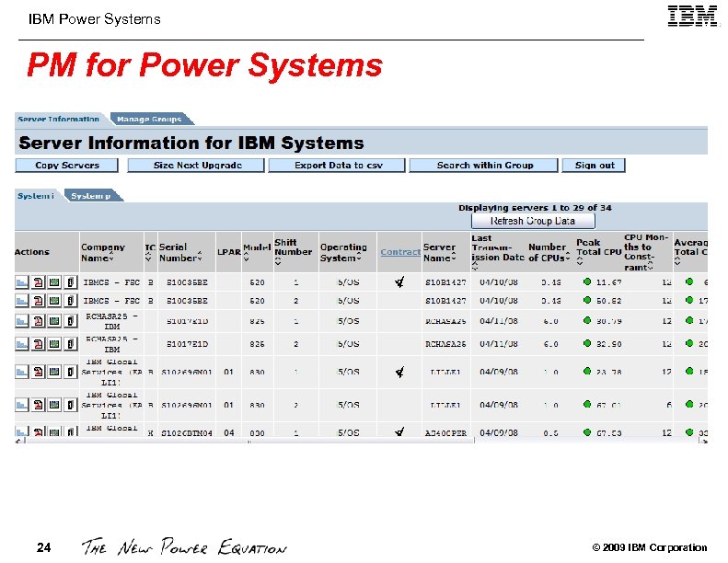728x563 pixels.
Task: Select the peak CPU value 50.82
Action: [609, 301]
